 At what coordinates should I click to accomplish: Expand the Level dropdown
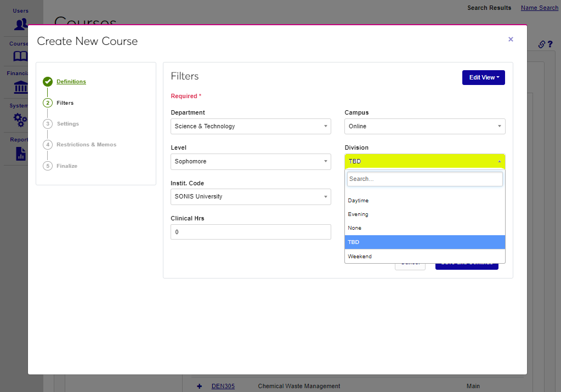251,162
